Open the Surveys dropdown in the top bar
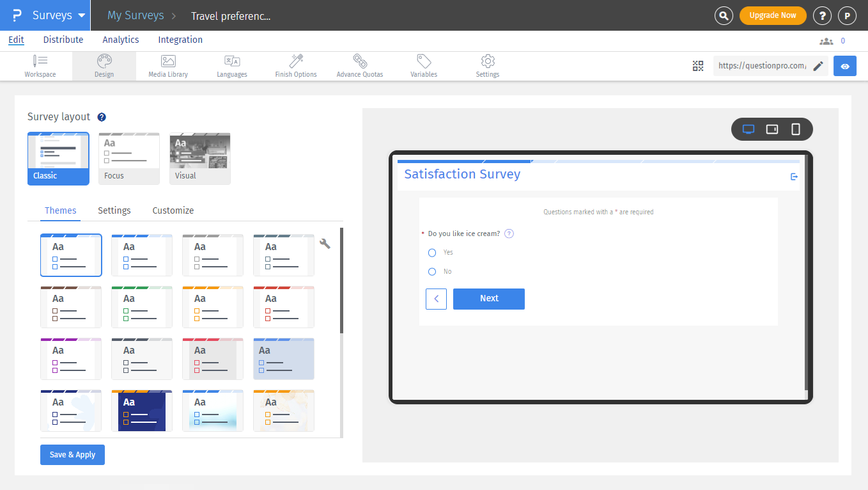 coord(61,14)
